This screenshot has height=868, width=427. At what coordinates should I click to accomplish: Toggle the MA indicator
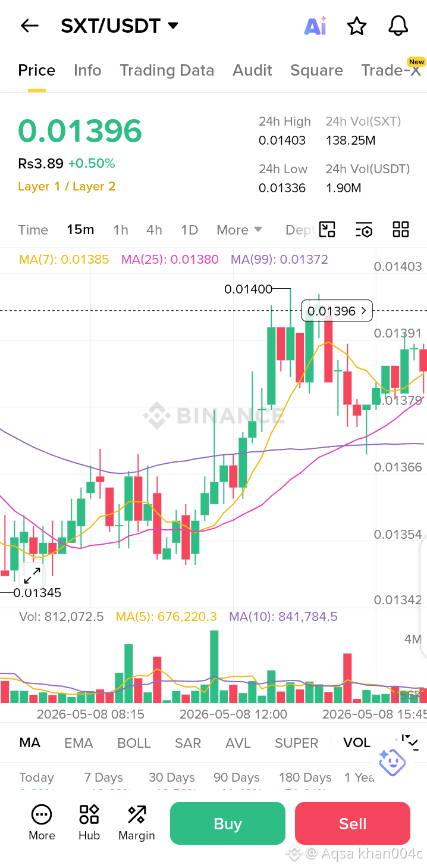coord(30,743)
